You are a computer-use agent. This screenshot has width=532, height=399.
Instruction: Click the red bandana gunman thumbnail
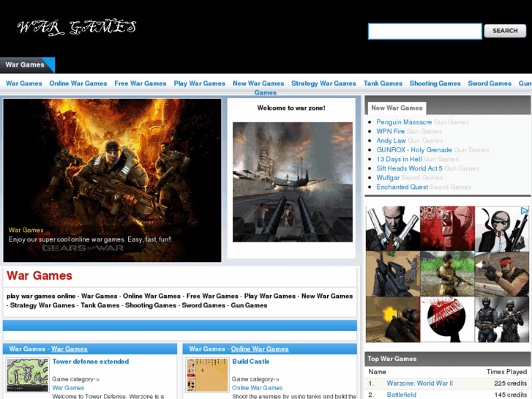501,274
